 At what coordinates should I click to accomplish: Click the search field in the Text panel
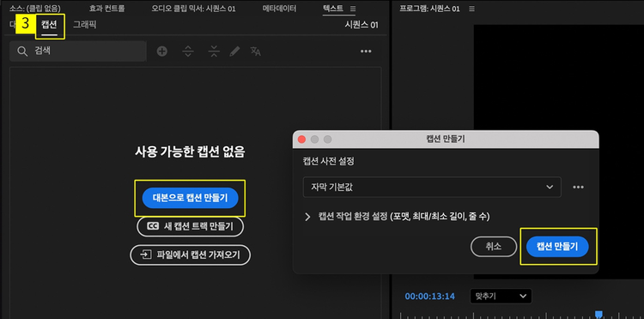tap(78, 52)
